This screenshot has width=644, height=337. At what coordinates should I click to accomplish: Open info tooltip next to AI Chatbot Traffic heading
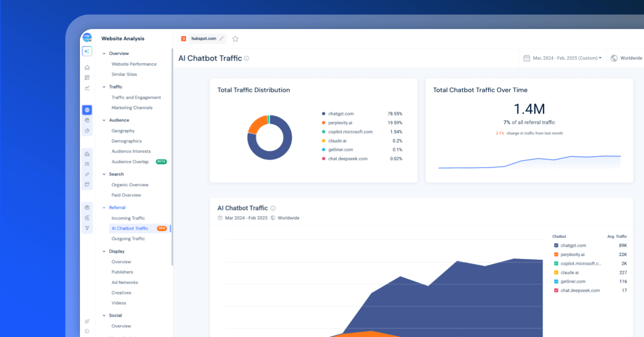coord(246,58)
